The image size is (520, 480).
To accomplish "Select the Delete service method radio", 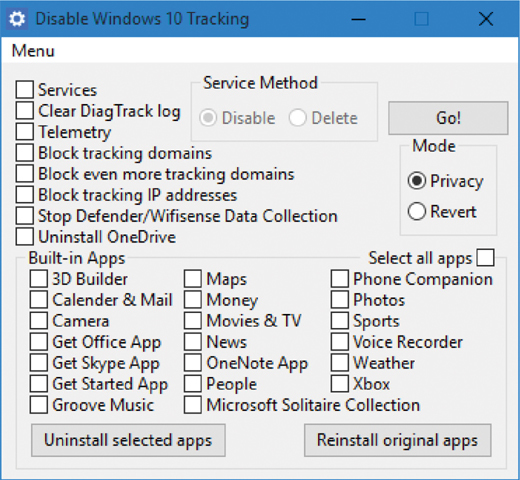I will click(x=297, y=118).
